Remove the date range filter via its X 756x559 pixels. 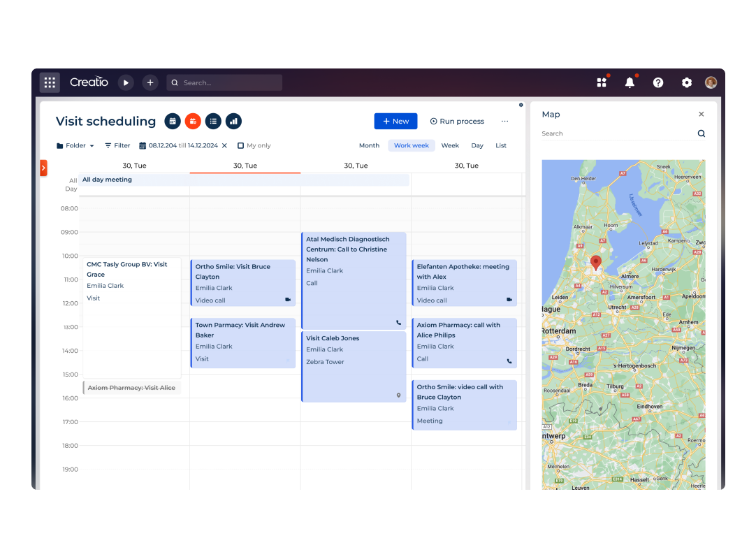point(226,145)
